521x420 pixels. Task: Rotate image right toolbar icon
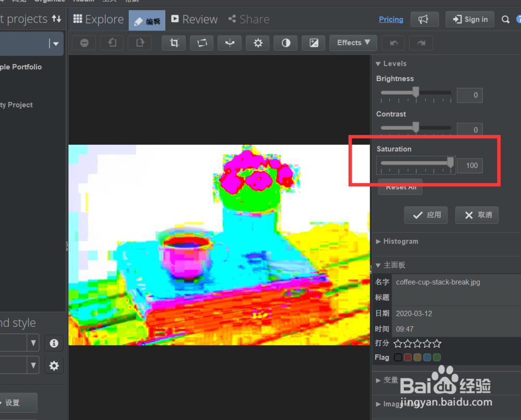point(140,43)
